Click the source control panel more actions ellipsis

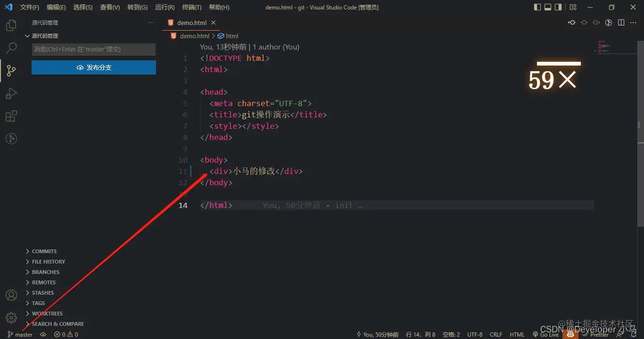tap(151, 23)
